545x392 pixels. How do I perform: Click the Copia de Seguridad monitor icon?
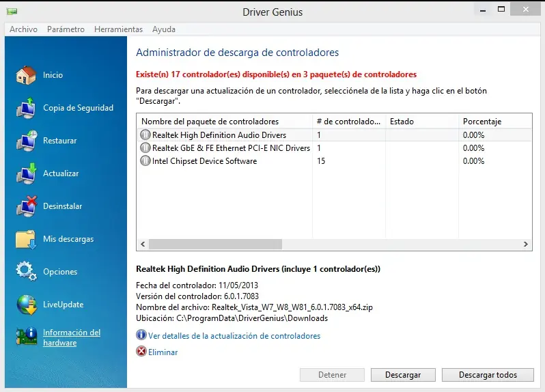point(26,108)
